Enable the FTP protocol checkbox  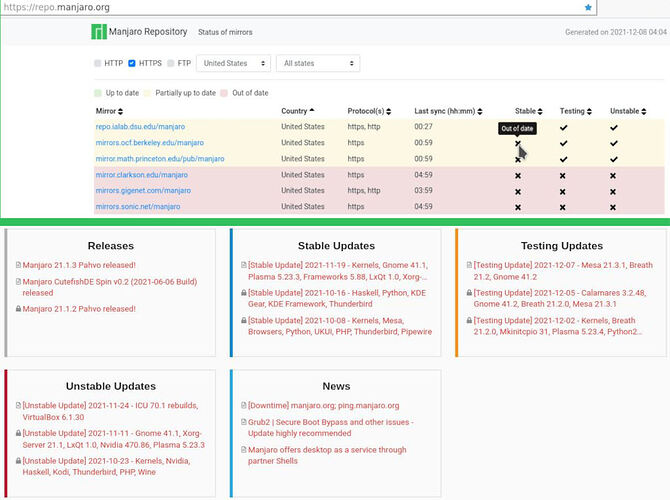171,63
